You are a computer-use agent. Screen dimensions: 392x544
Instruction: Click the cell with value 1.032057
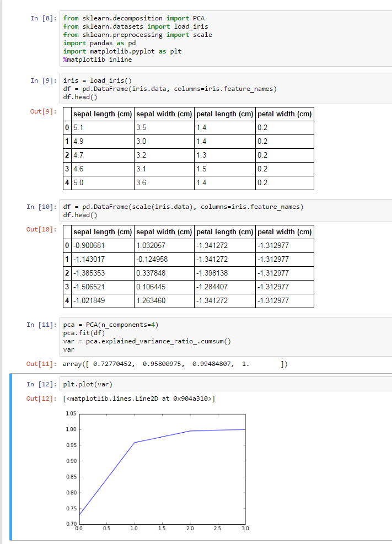click(164, 246)
